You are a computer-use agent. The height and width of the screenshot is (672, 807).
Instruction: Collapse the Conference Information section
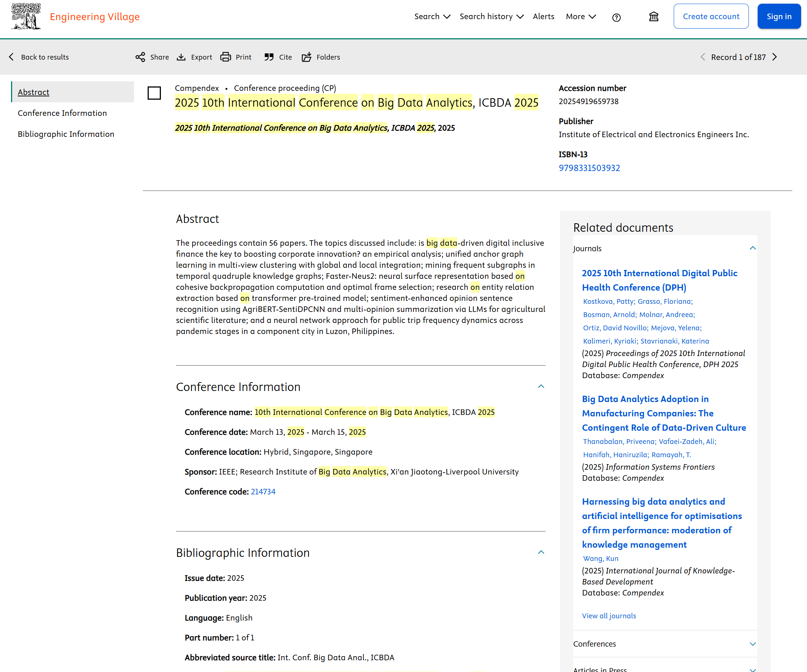point(541,387)
